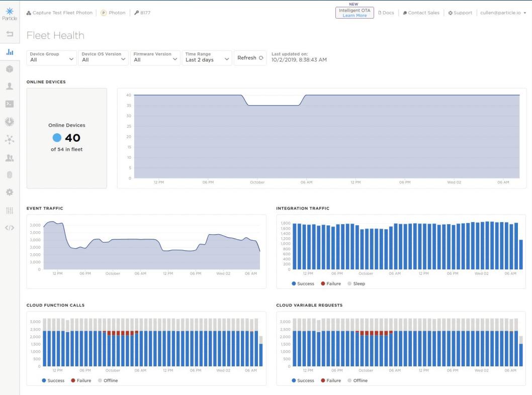
Task: Open the settings gear icon in sidebar
Action: [9, 191]
